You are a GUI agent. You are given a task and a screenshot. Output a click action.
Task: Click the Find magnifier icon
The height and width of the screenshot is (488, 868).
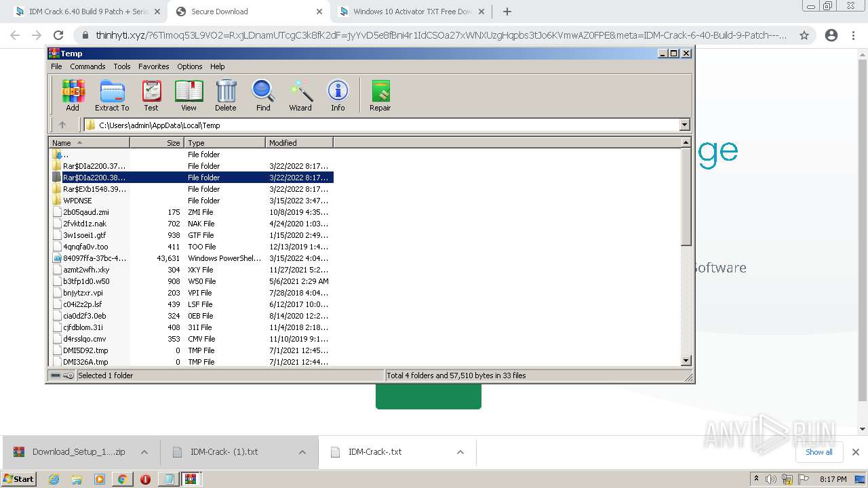tap(263, 95)
